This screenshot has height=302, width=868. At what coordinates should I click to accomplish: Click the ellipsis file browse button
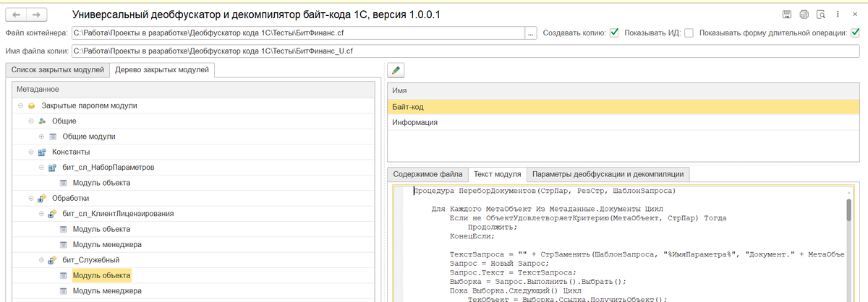532,33
